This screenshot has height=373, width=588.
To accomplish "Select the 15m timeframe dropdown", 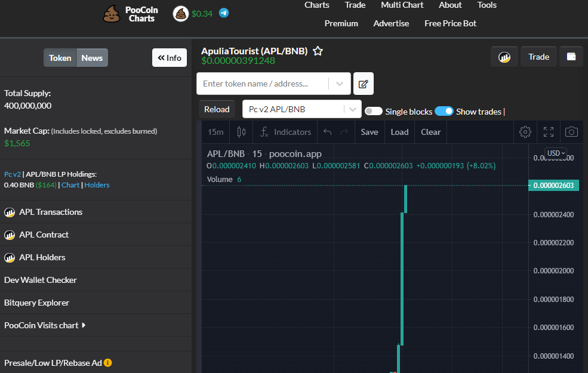I will pyautogui.click(x=216, y=132).
